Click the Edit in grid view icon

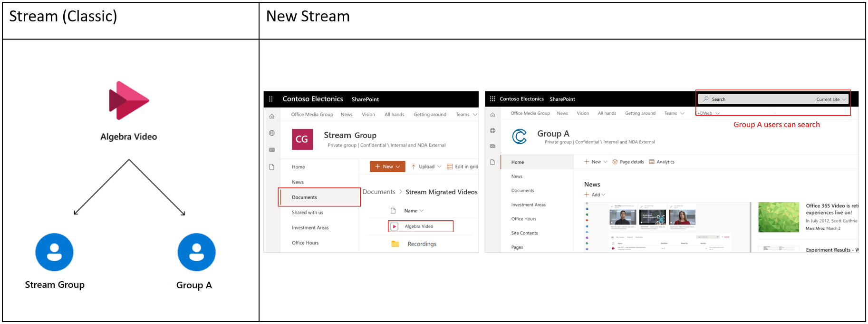tap(450, 167)
